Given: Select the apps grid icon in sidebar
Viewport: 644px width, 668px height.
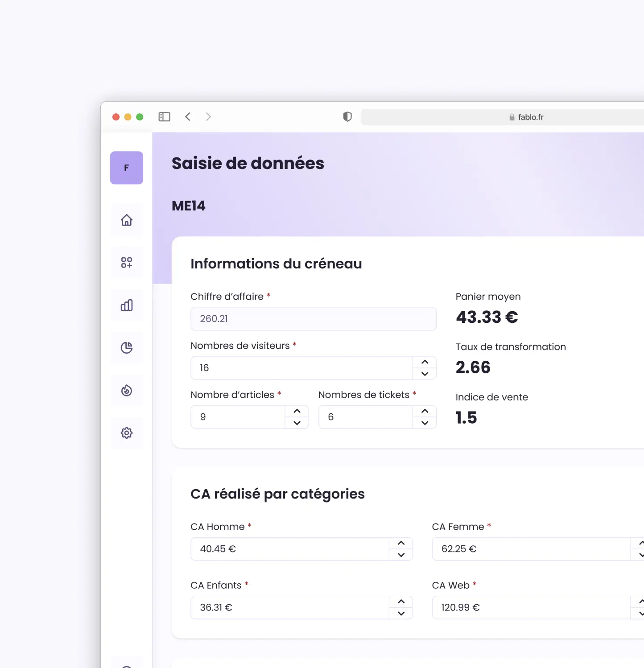Looking at the screenshot, I should tap(127, 262).
